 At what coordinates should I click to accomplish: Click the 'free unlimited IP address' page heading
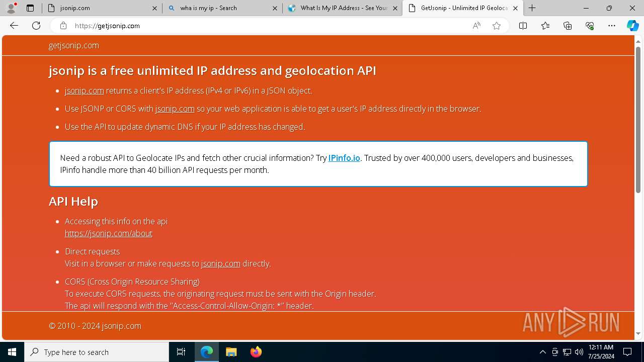pyautogui.click(x=212, y=70)
